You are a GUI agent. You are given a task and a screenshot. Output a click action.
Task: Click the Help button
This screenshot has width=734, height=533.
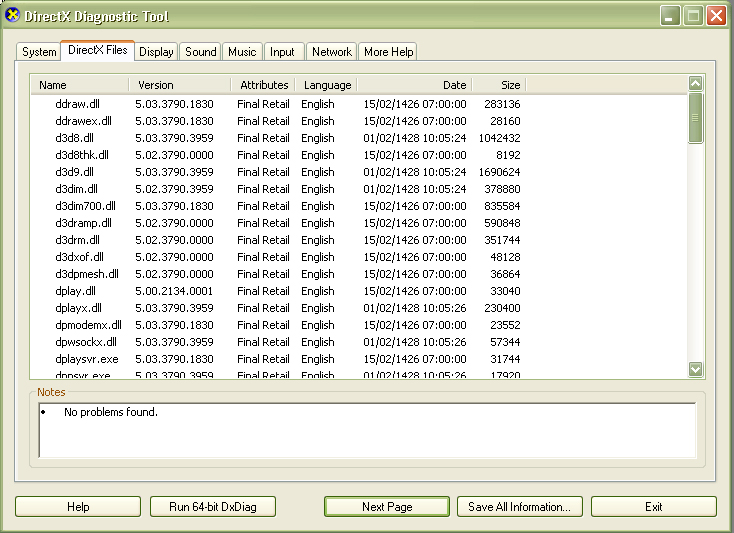point(78,507)
